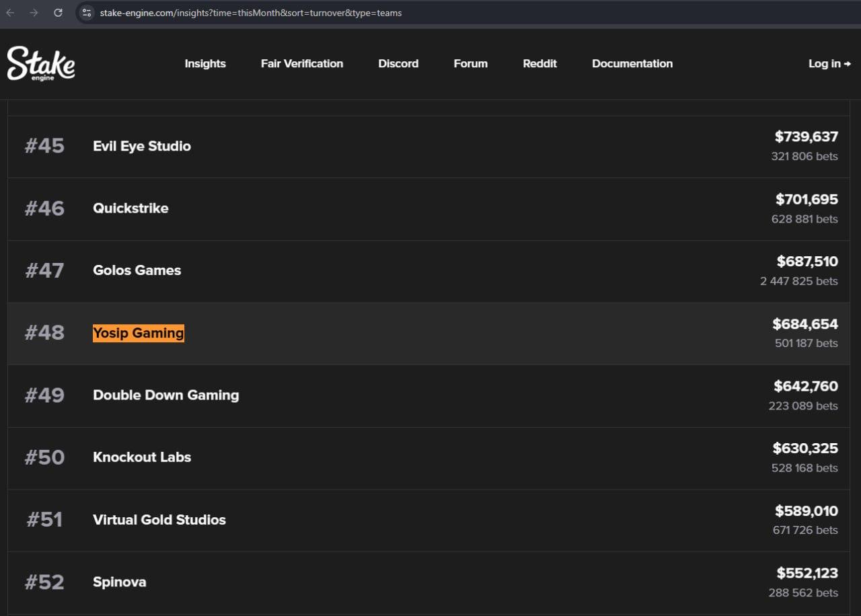Go to the Forum nav link
This screenshot has height=616, width=861.
tap(471, 64)
